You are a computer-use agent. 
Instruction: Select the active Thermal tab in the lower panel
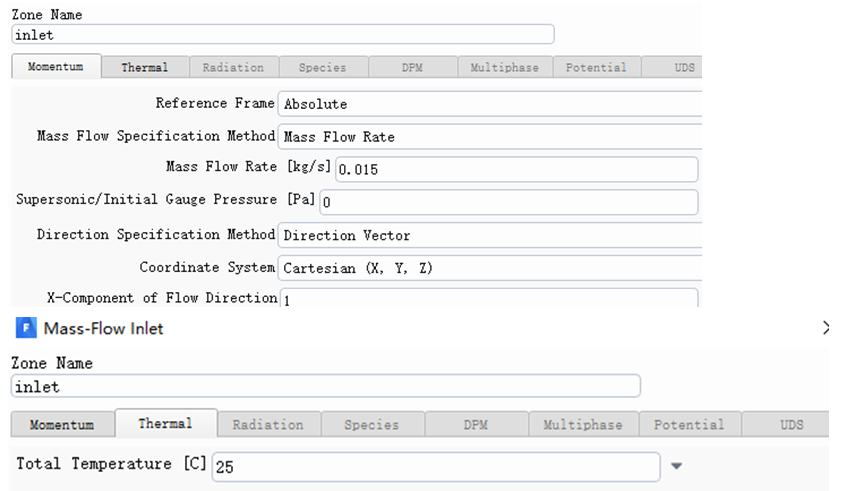(x=166, y=424)
